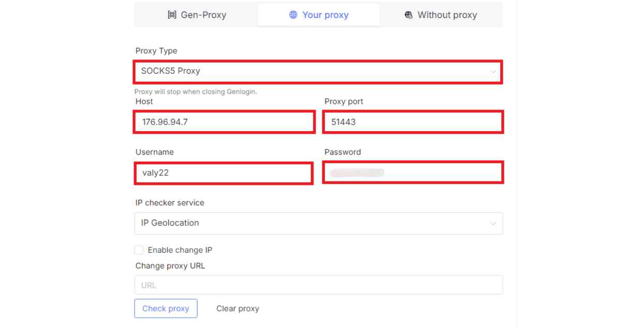The width and height of the screenshot is (644, 327).
Task: Click the globe icon beside Without proxy
Action: pos(409,15)
